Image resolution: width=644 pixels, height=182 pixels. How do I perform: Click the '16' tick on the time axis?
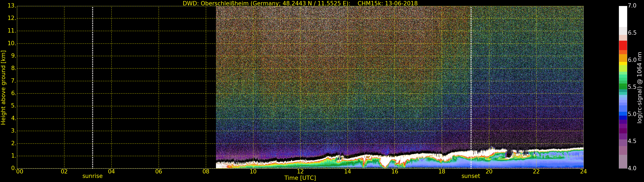pyautogui.click(x=395, y=172)
